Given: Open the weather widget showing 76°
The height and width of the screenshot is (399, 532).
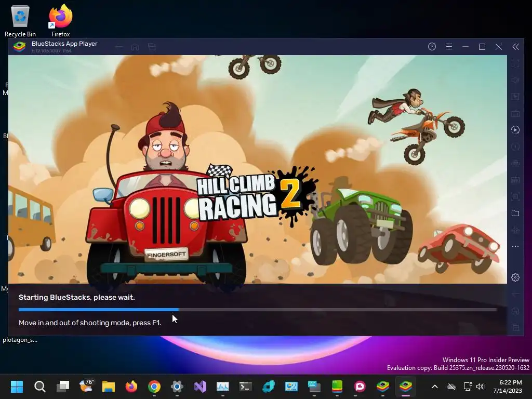Looking at the screenshot, I should [x=86, y=386].
